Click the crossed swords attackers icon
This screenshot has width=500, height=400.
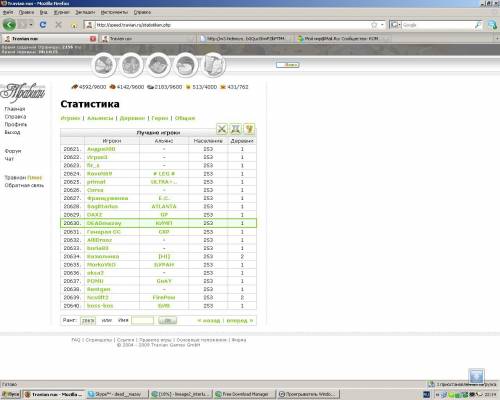click(222, 129)
